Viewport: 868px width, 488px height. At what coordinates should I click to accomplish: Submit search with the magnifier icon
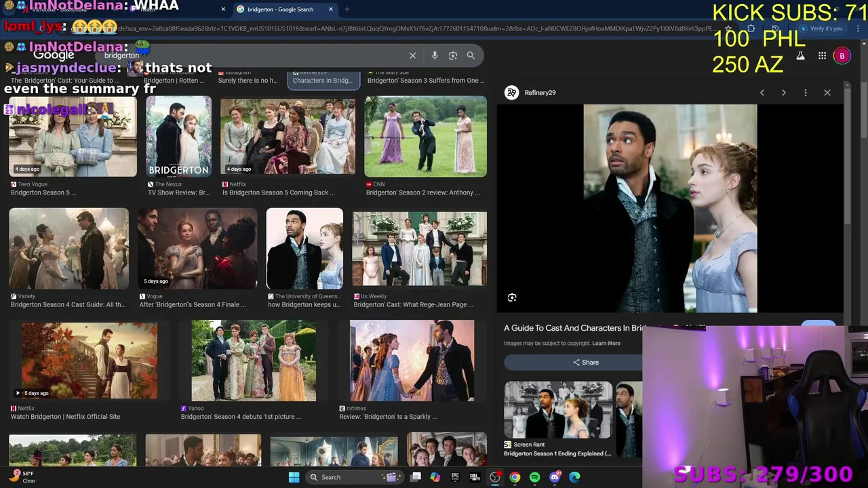(471, 56)
